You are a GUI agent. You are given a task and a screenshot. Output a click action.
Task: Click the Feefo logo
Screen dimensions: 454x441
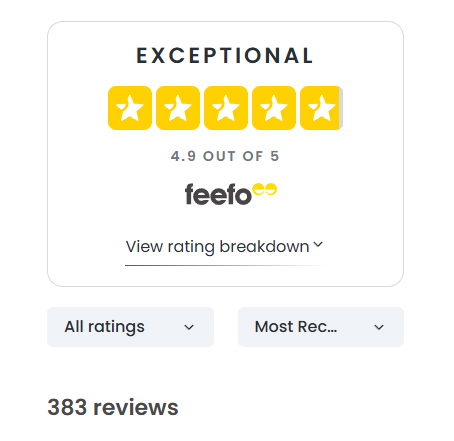[x=231, y=194]
